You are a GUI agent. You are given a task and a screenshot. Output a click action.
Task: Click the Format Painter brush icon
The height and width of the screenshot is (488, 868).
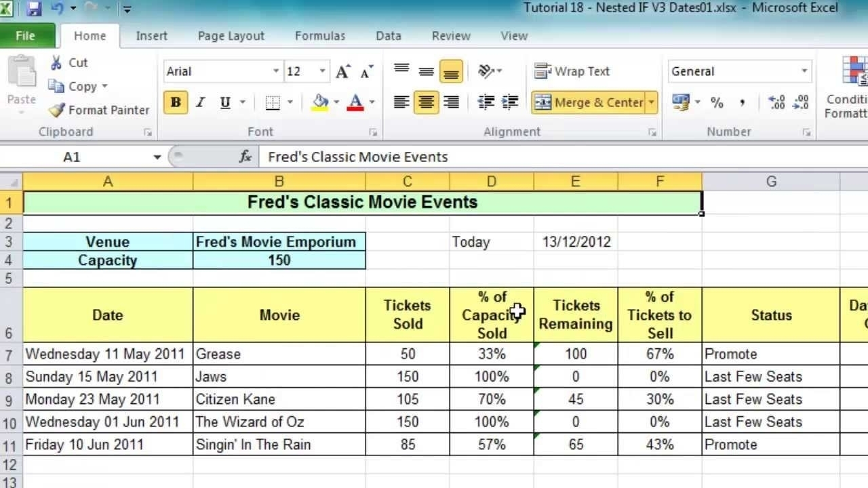(x=57, y=110)
